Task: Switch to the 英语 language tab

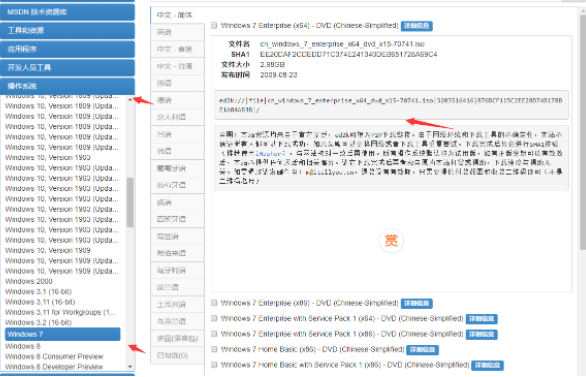Action: (178, 32)
